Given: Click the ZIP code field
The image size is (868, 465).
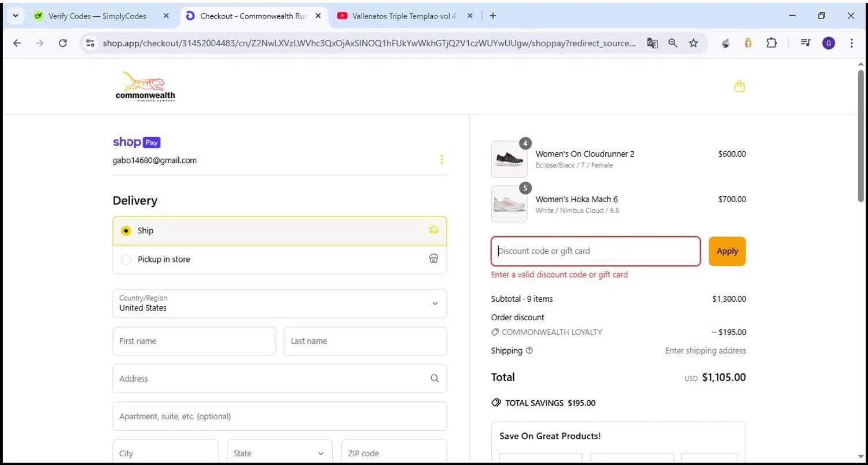Looking at the screenshot, I should [x=394, y=453].
